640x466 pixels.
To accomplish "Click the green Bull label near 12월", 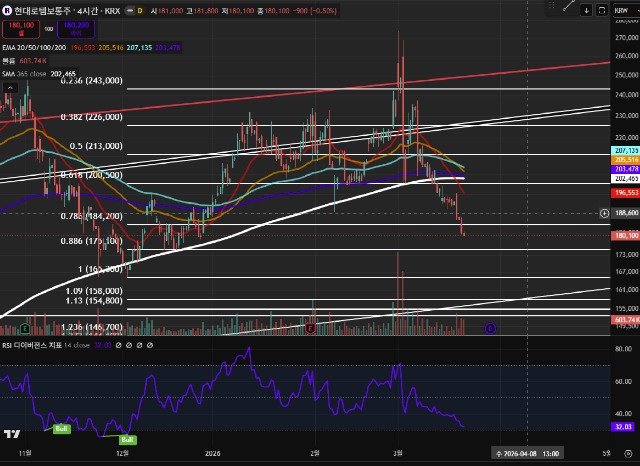I will click(x=127, y=439).
